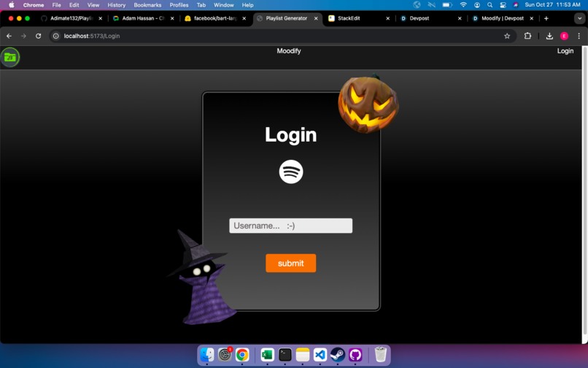Image resolution: width=588 pixels, height=368 pixels.
Task: Click the date and time display
Action: coord(552,5)
